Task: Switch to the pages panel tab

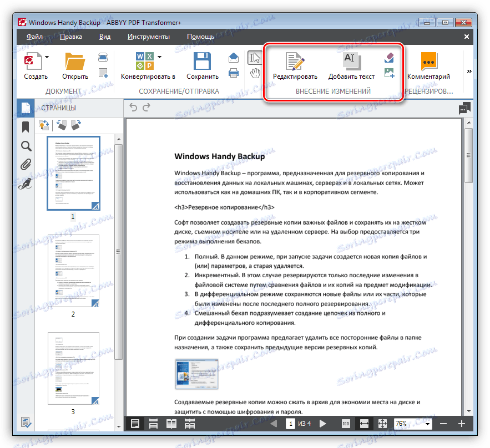Action: (x=26, y=108)
